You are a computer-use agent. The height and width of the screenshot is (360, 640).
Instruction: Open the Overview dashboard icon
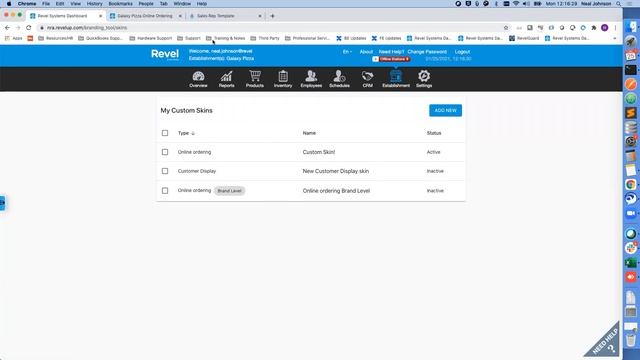point(198,79)
